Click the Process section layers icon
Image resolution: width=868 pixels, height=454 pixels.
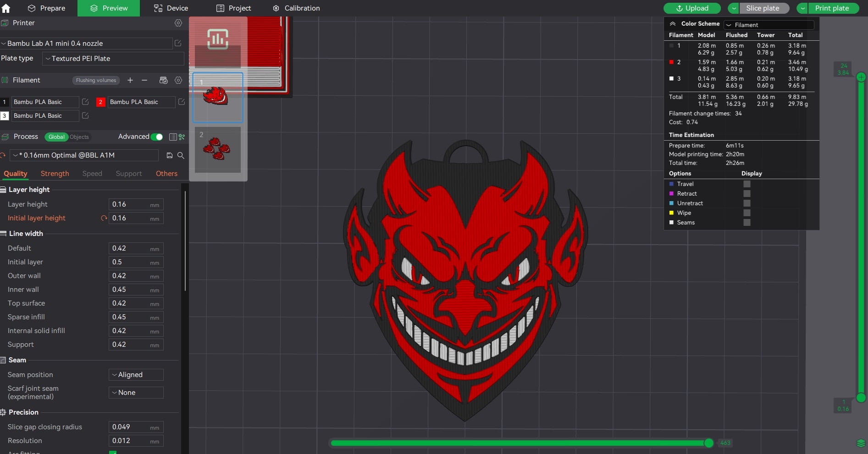5,137
